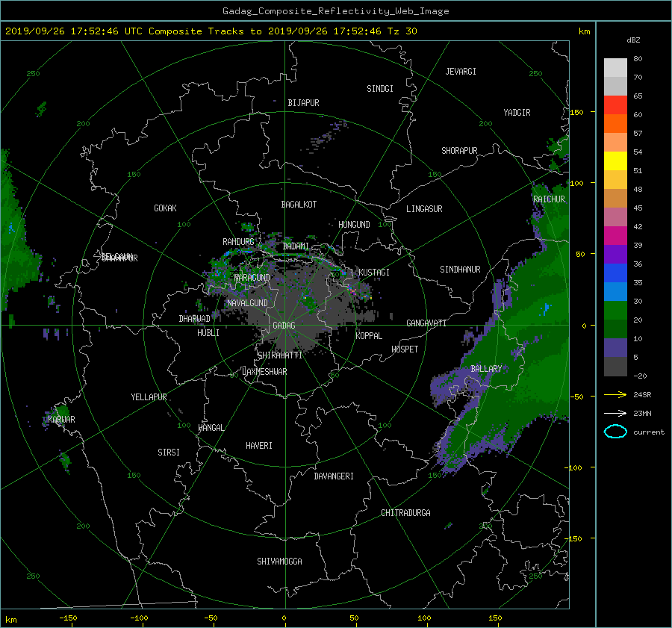Click the HAVERI city label
Image resolution: width=672 pixels, height=628 pixels.
point(259,446)
